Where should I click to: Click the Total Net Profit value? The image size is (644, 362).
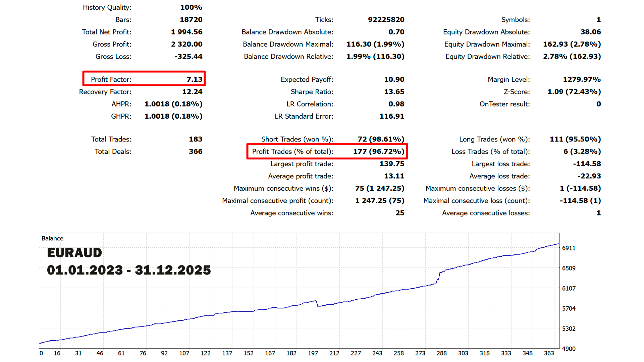point(186,32)
